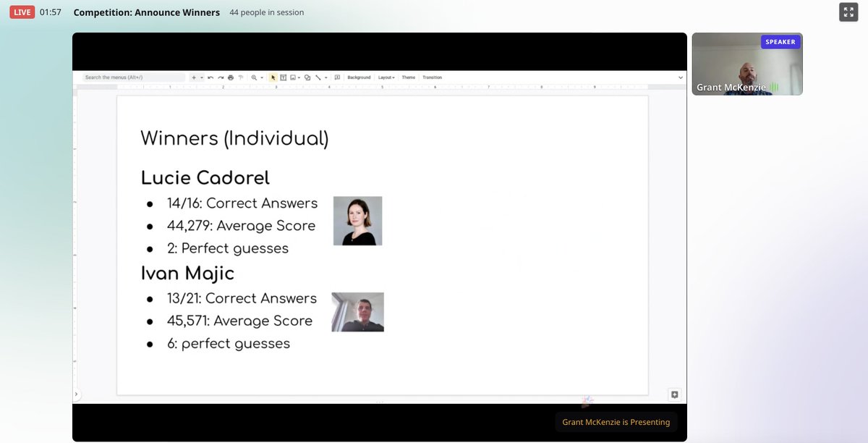
Task: Click the Insert image icon
Action: click(x=292, y=77)
